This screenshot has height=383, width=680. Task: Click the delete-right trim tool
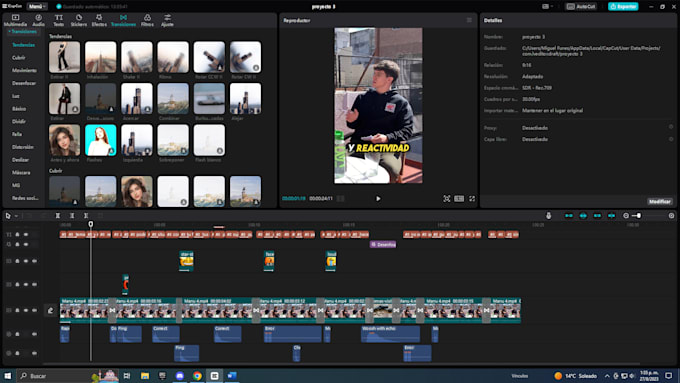[x=86, y=216]
